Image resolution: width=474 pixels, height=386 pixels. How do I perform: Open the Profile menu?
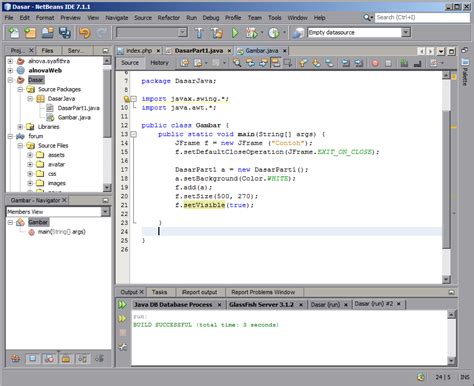(233, 18)
